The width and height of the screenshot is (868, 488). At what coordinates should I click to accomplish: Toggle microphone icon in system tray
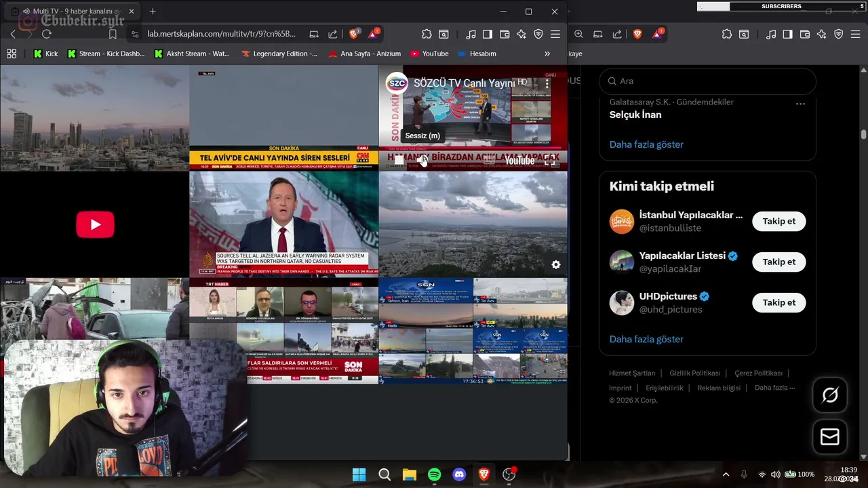click(x=744, y=474)
